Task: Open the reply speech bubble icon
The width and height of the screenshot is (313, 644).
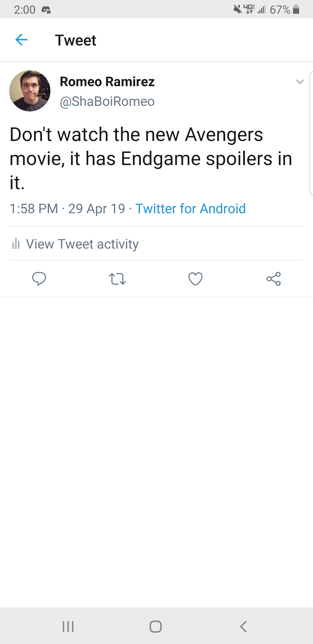Action: pyautogui.click(x=39, y=278)
